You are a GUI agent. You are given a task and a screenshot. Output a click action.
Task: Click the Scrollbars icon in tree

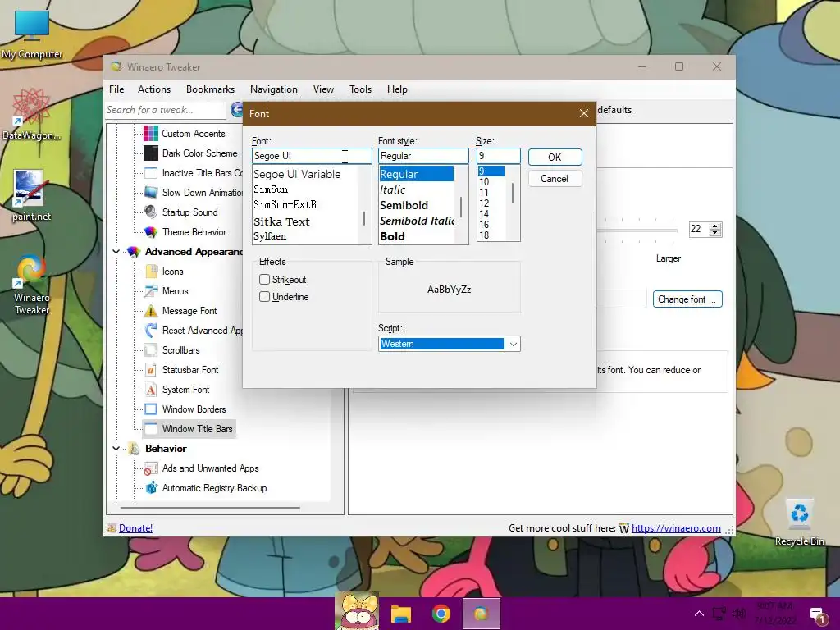pyautogui.click(x=151, y=350)
